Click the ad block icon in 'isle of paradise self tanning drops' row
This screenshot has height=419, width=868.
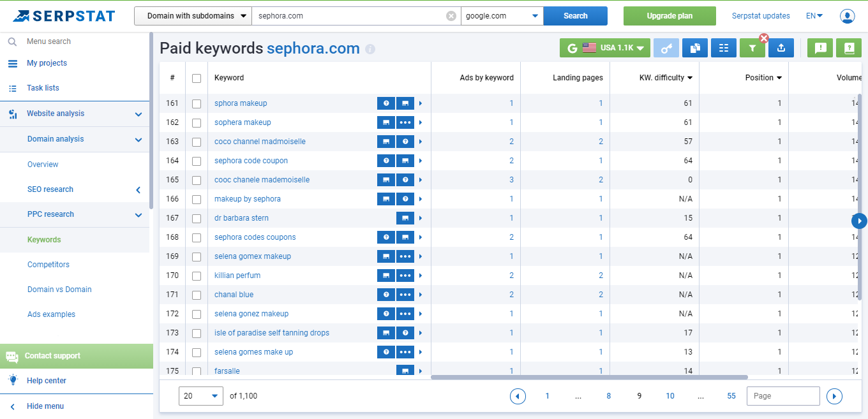(x=386, y=333)
